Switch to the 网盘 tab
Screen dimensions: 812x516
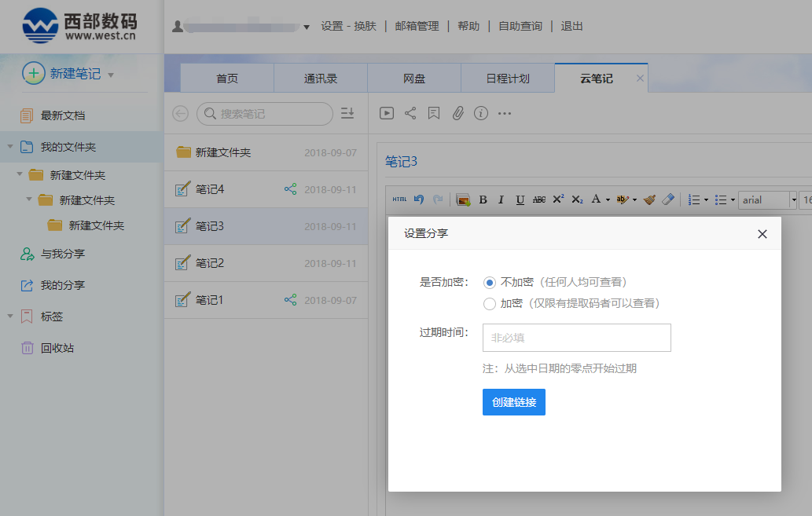click(414, 79)
